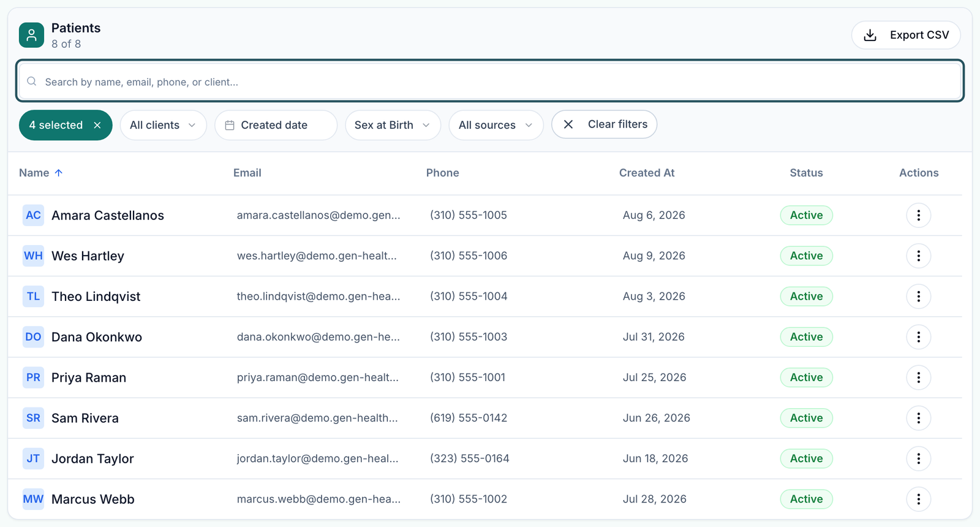Open actions menu for Marcus Webb
Image resolution: width=980 pixels, height=527 pixels.
click(918, 499)
